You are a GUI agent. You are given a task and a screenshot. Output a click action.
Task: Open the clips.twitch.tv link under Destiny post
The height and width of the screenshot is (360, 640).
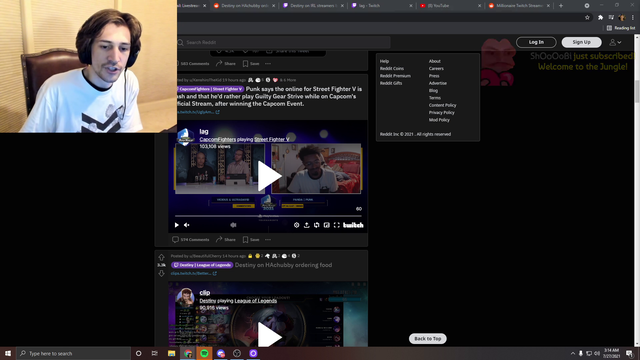pyautogui.click(x=193, y=273)
